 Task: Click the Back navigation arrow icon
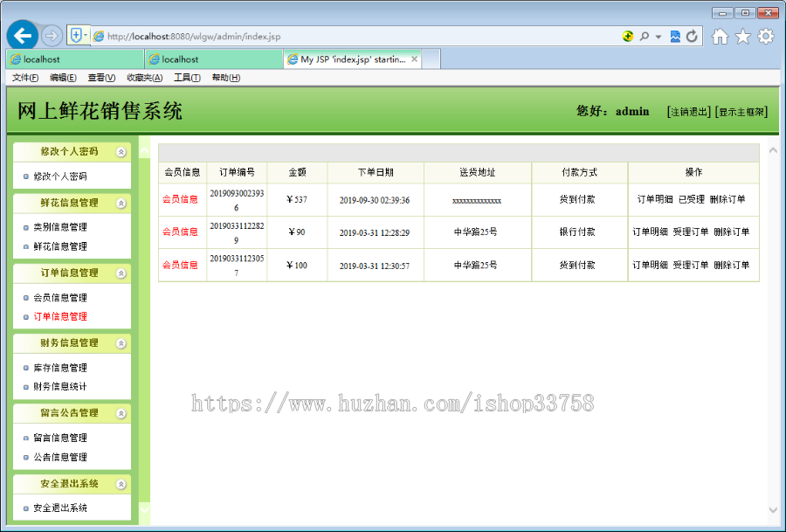coord(22,35)
